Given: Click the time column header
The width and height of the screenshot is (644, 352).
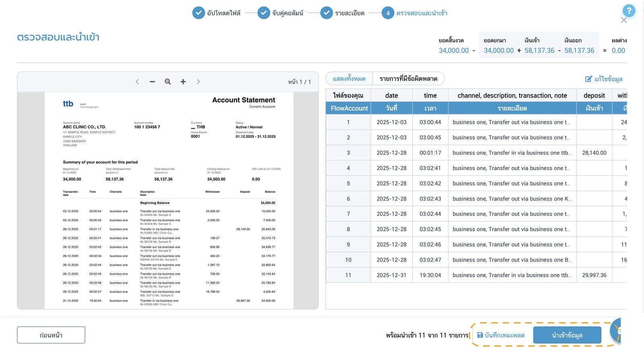Looking at the screenshot, I should (430, 95).
